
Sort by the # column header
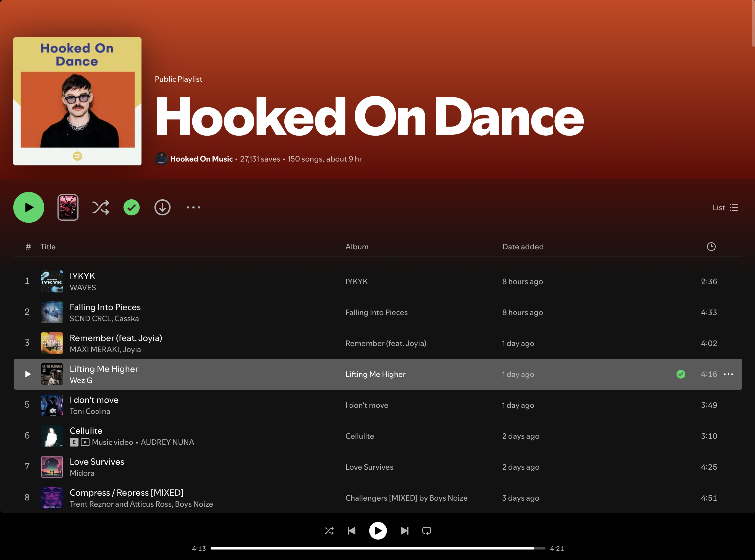[28, 247]
